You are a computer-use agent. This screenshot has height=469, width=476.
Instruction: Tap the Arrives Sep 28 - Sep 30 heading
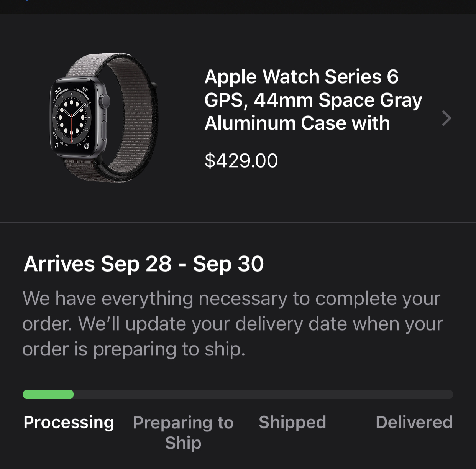click(144, 264)
